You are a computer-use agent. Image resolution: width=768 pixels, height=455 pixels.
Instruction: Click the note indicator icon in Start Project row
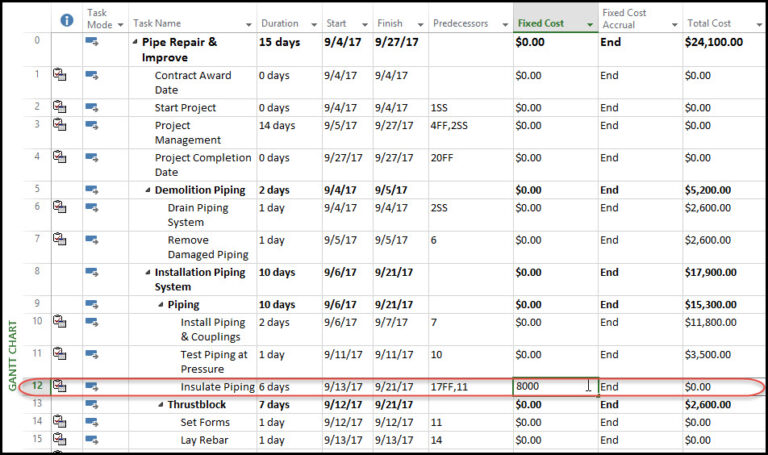[59, 107]
